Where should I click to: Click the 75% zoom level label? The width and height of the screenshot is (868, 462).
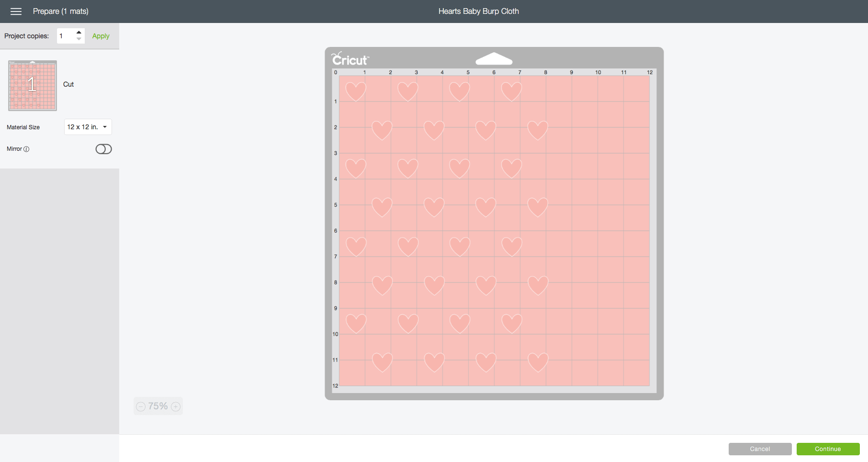pyautogui.click(x=158, y=406)
